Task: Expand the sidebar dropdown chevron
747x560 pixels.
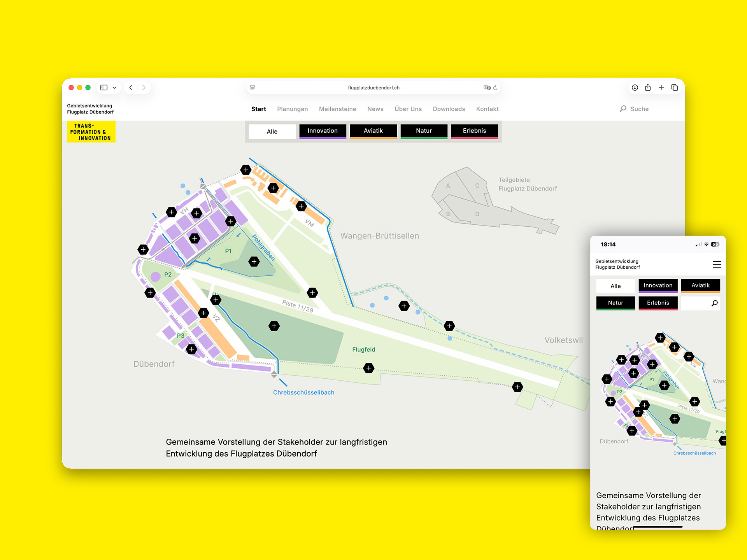Action: point(114,87)
